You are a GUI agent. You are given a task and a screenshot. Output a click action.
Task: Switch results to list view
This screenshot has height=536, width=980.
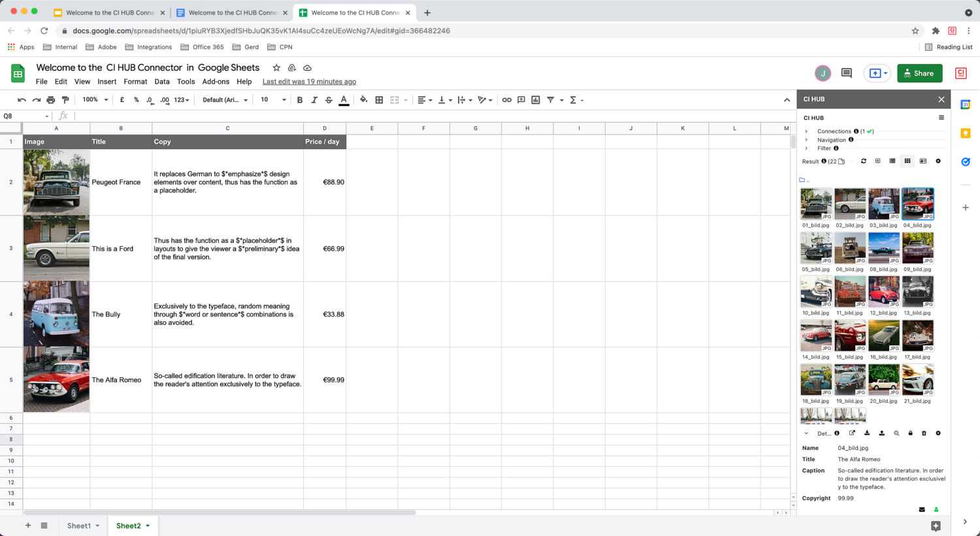(892, 161)
